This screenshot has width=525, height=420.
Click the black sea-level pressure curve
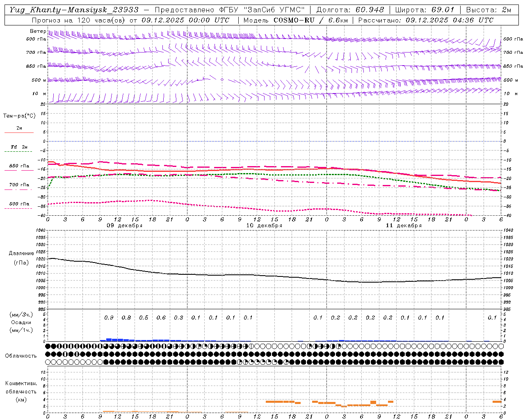[x=274, y=275]
